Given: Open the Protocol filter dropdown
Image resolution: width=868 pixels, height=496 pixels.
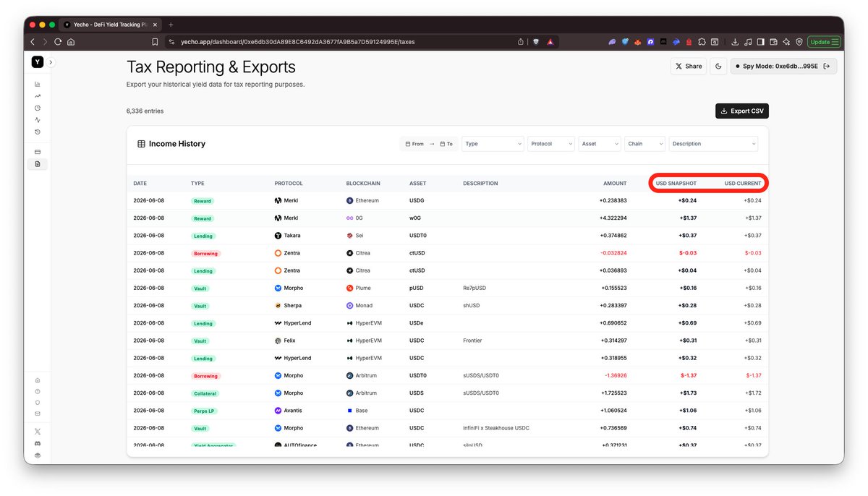Looking at the screenshot, I should tap(551, 144).
